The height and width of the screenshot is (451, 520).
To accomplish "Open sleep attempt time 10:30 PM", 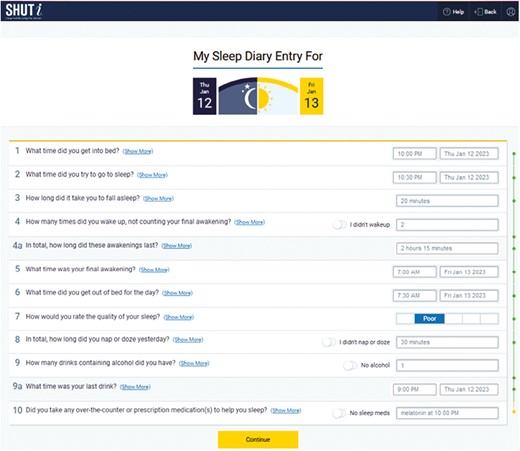I will coord(414,178).
